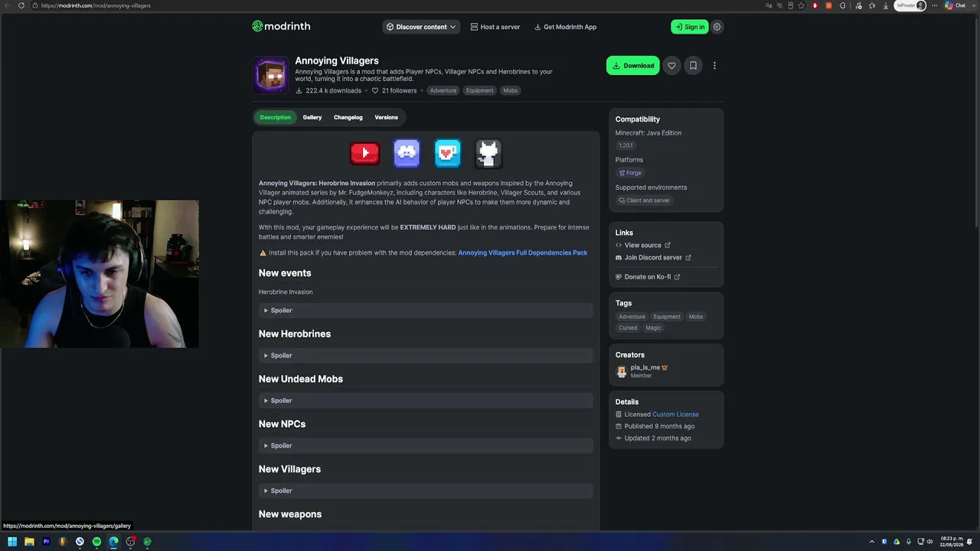Click the Annoying Villagers mod avatar
Image resolution: width=980 pixels, height=551 pixels.
click(270, 75)
